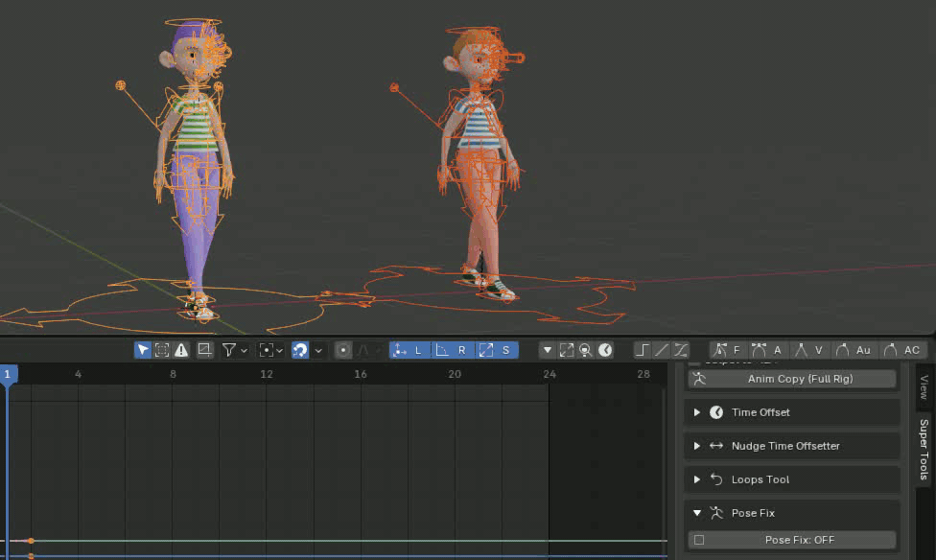
Task: Click the pivot point icon
Action: coord(267,350)
